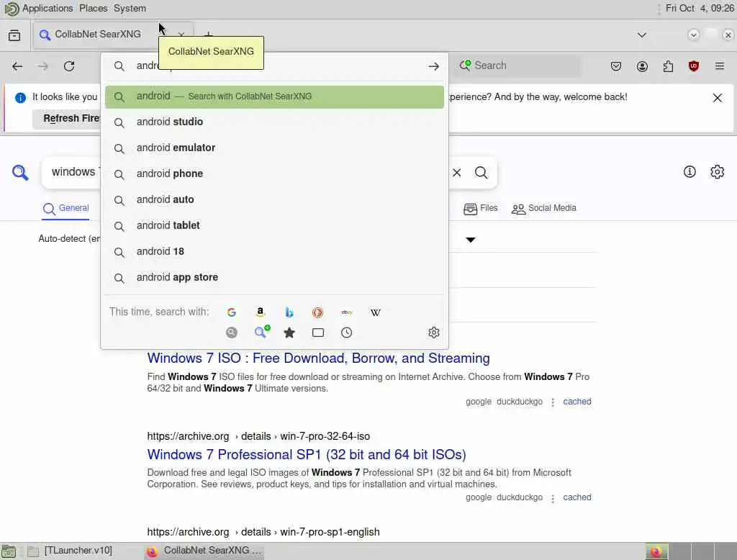737x560 pixels.
Task: Reload the current page
Action: pyautogui.click(x=69, y=66)
